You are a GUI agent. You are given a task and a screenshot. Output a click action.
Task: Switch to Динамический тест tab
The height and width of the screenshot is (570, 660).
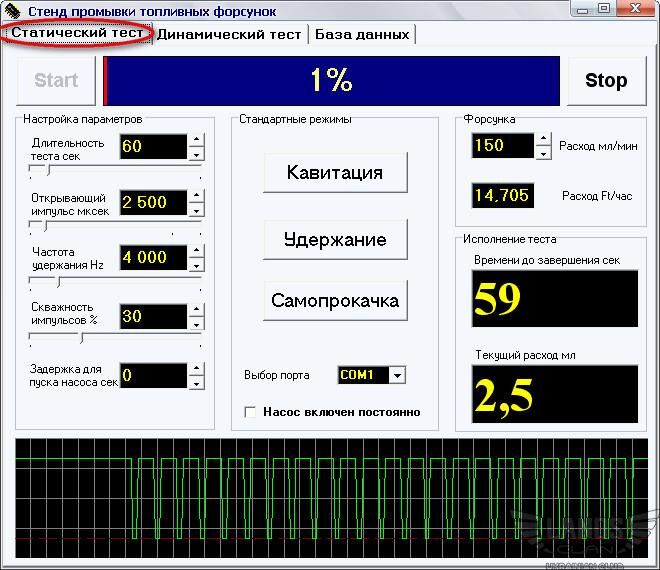229,33
